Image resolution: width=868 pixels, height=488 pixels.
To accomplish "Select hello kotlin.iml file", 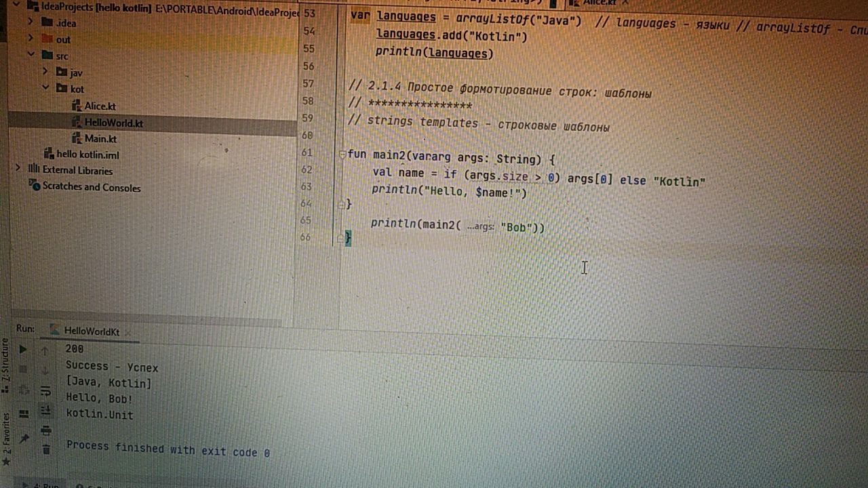I will [x=87, y=155].
